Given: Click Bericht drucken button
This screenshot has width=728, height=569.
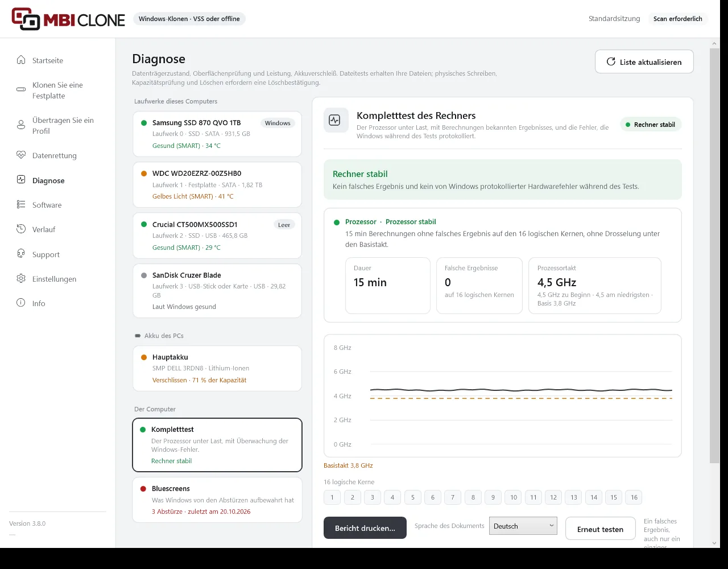Looking at the screenshot, I should [365, 528].
